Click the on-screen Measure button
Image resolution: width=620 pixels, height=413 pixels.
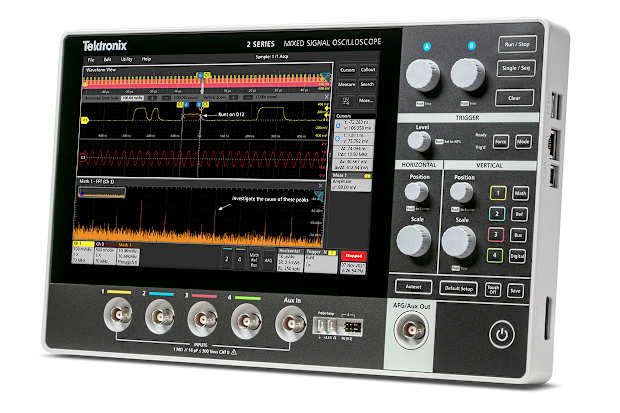tap(346, 84)
